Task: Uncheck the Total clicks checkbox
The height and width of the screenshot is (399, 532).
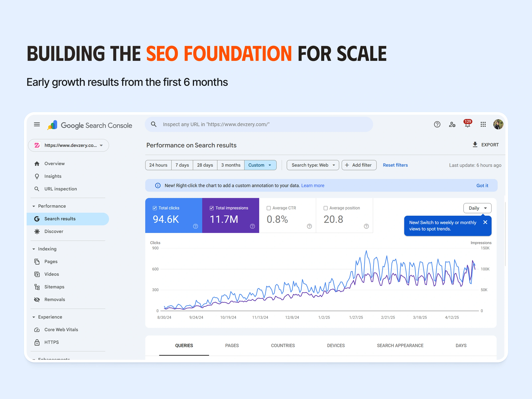Action: pos(155,208)
